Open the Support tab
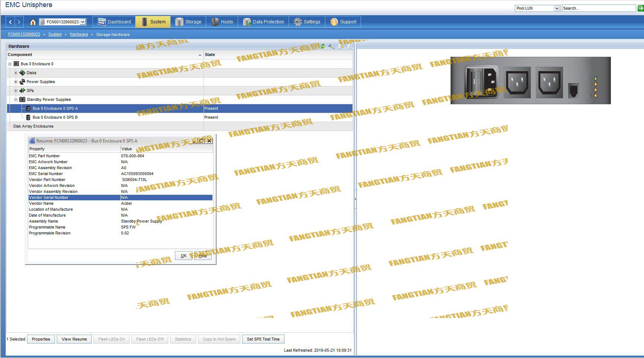Screen dimensions: 644x358 coord(343,22)
